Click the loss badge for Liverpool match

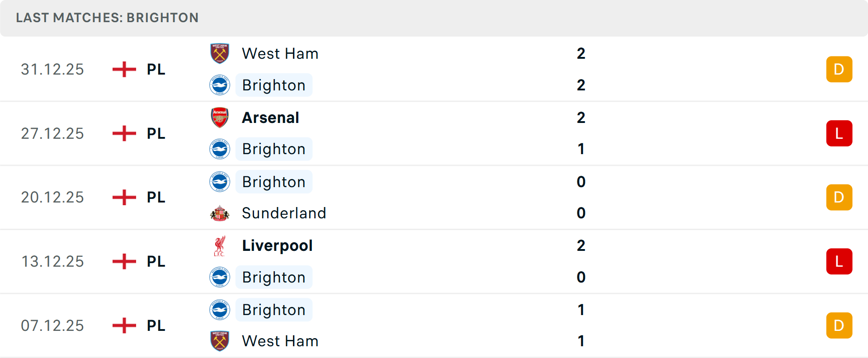pos(839,261)
